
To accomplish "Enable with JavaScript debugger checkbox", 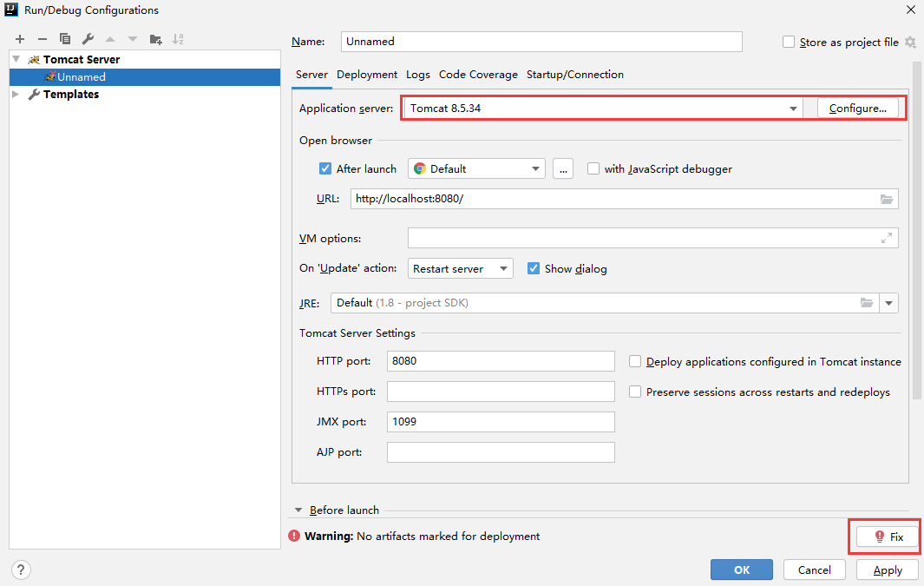I will click(593, 168).
